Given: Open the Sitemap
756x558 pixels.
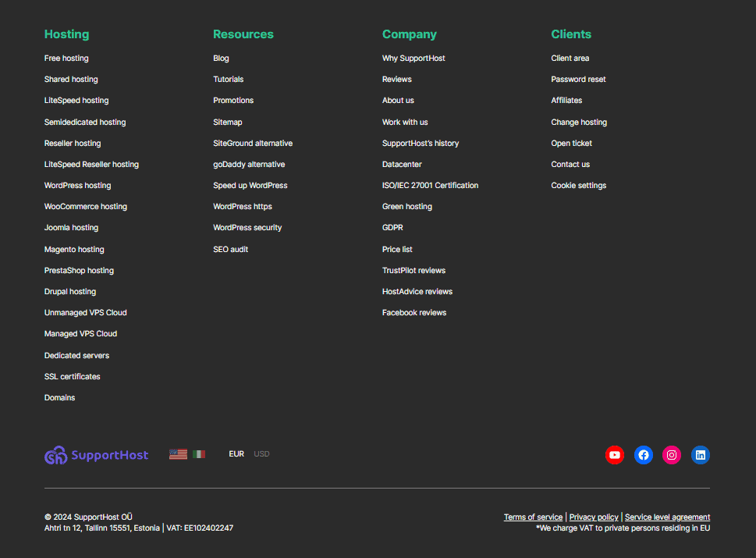Looking at the screenshot, I should tap(228, 122).
